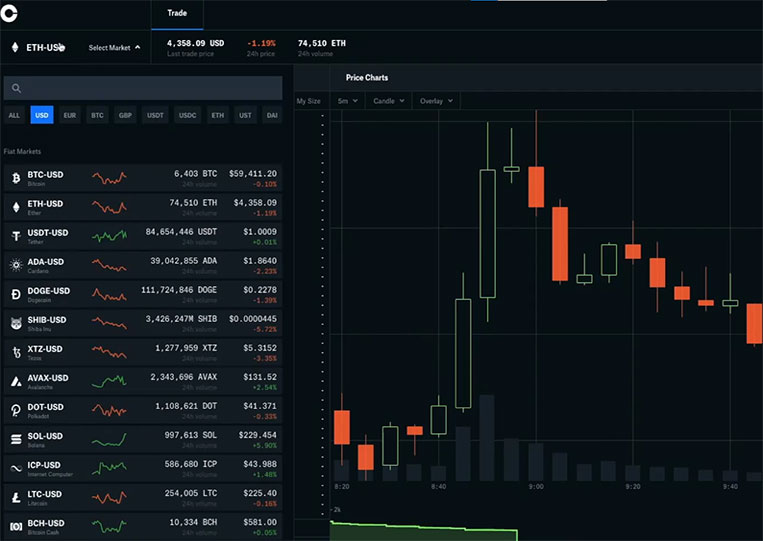The image size is (763, 541).
Task: Click the 4,358.09 USD last trade price
Action: (196, 43)
